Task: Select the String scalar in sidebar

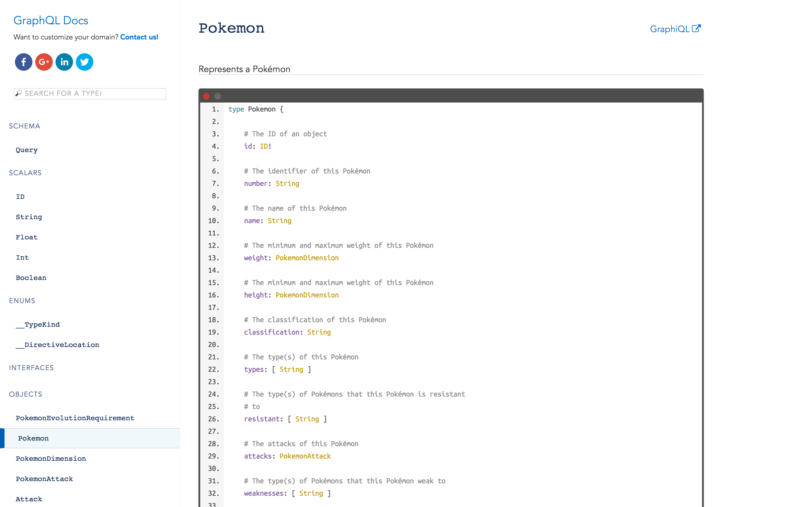Action: coord(29,217)
